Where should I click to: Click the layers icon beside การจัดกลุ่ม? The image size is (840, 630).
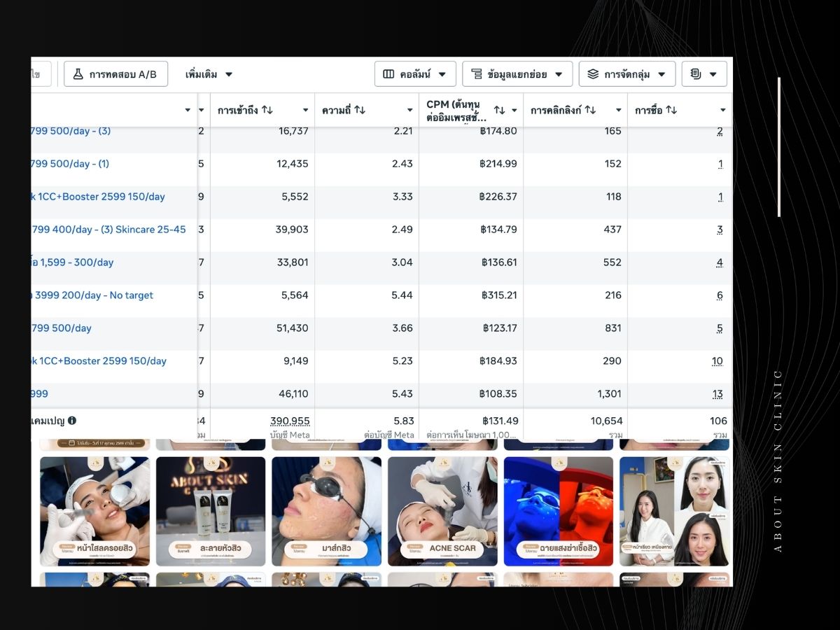593,74
